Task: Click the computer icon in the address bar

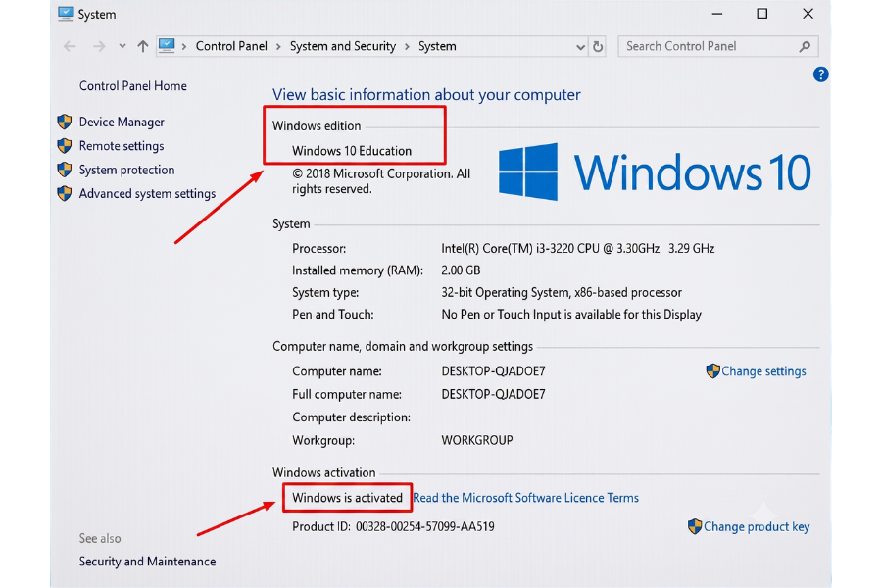Action: click(x=167, y=46)
